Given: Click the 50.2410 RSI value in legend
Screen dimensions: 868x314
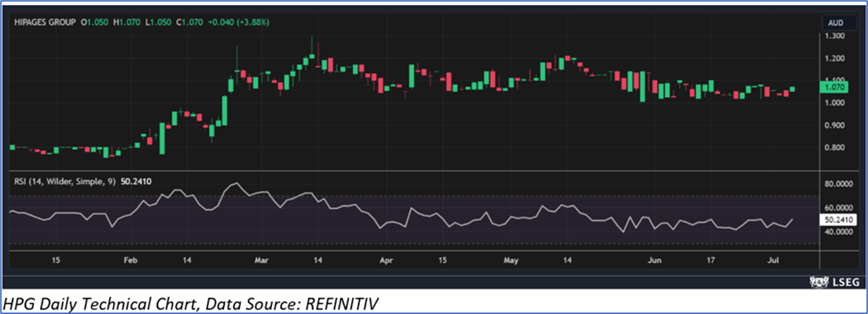Looking at the screenshot, I should click(x=137, y=180).
